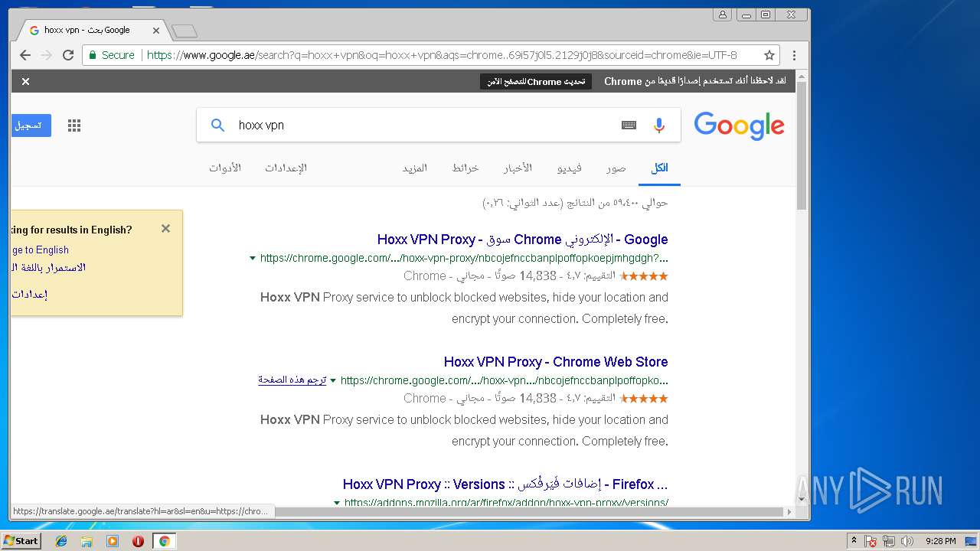Dismiss the outdated Chrome warning bar

tap(25, 81)
